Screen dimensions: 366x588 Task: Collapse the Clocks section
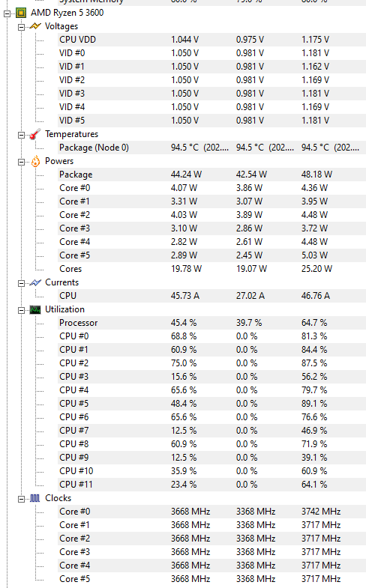coord(22,499)
